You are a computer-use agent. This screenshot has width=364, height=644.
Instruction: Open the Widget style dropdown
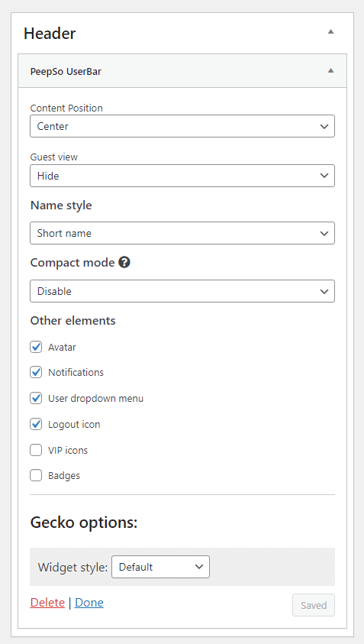(160, 567)
